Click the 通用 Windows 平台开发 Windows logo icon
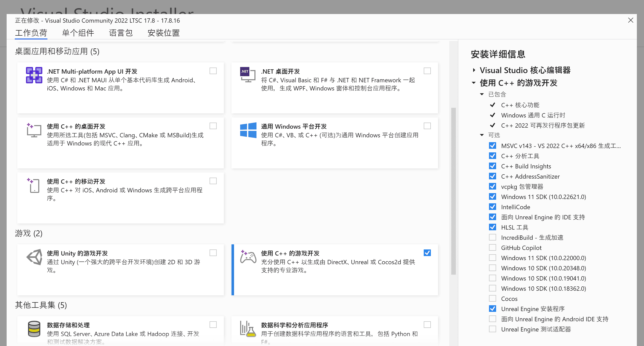This screenshot has height=346, width=644. [248, 130]
